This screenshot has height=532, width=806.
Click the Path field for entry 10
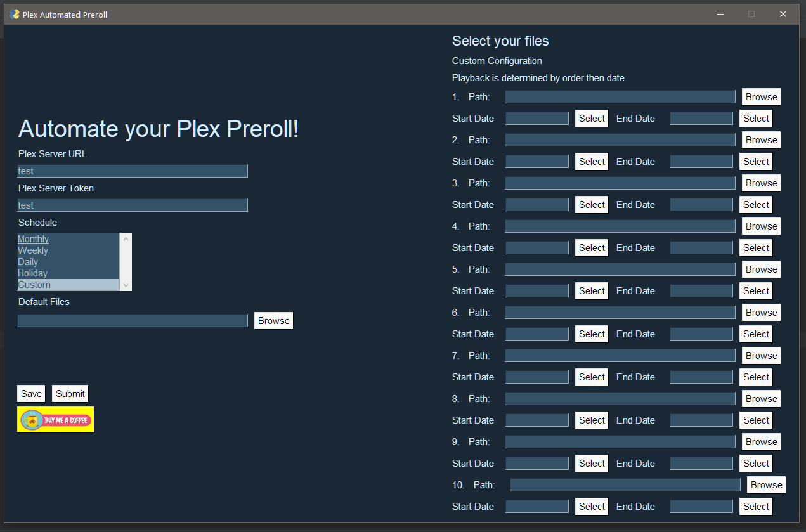pyautogui.click(x=625, y=484)
